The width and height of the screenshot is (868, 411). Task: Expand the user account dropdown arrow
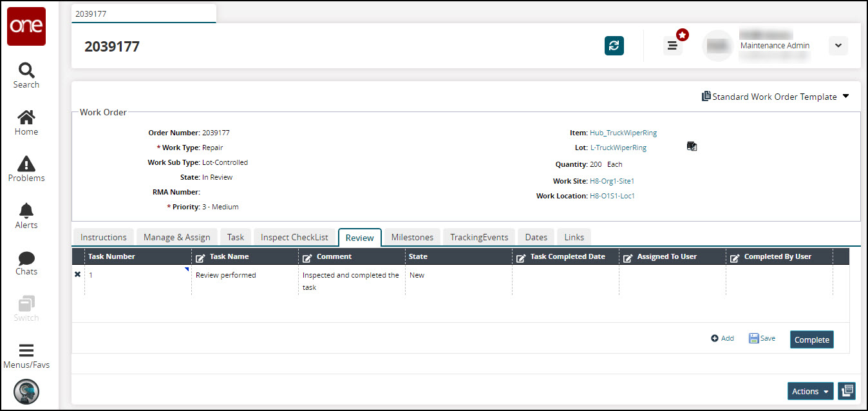click(x=838, y=46)
